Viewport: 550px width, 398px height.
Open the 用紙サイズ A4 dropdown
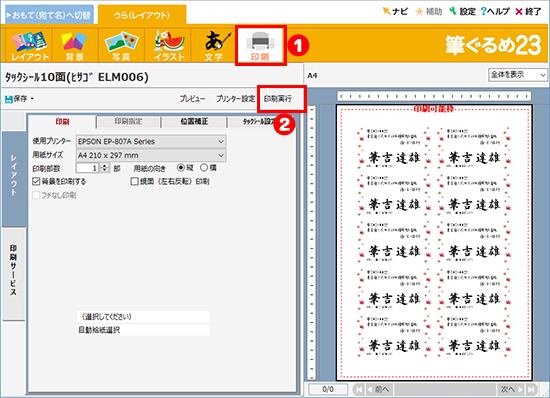[x=151, y=155]
